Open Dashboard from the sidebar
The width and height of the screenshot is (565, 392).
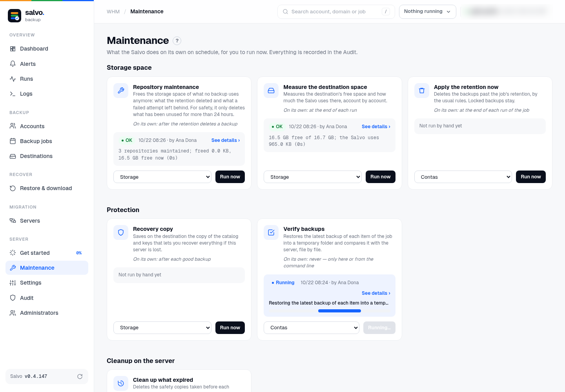coord(47,49)
